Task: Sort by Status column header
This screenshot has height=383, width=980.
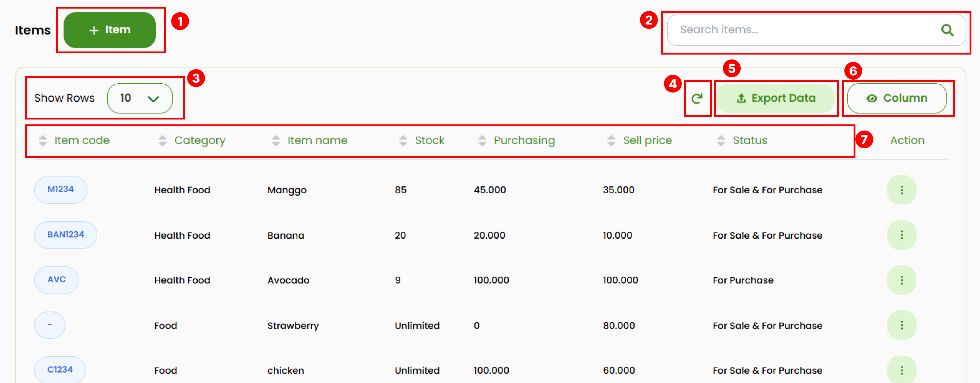Action: click(x=750, y=140)
